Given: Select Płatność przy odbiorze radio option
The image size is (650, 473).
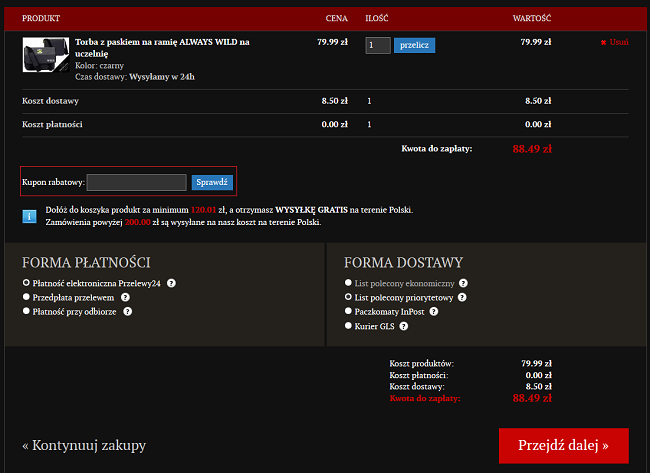Looking at the screenshot, I should [26, 311].
